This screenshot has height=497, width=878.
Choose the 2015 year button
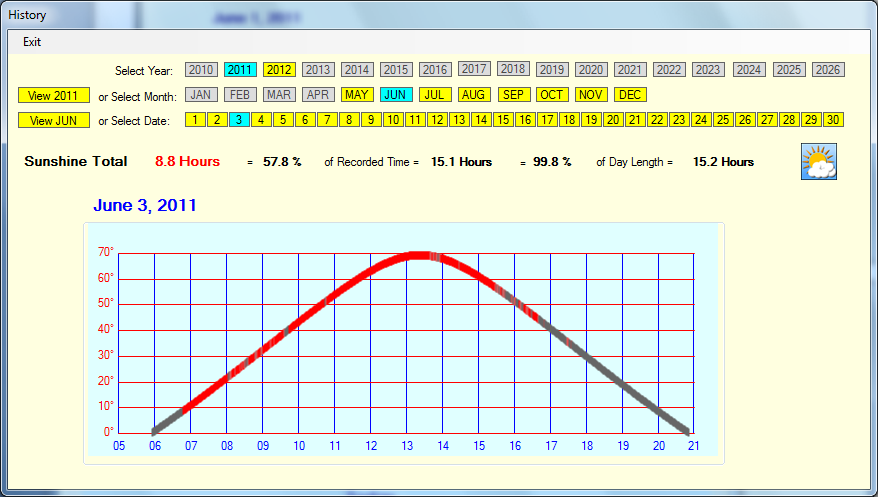(396, 70)
